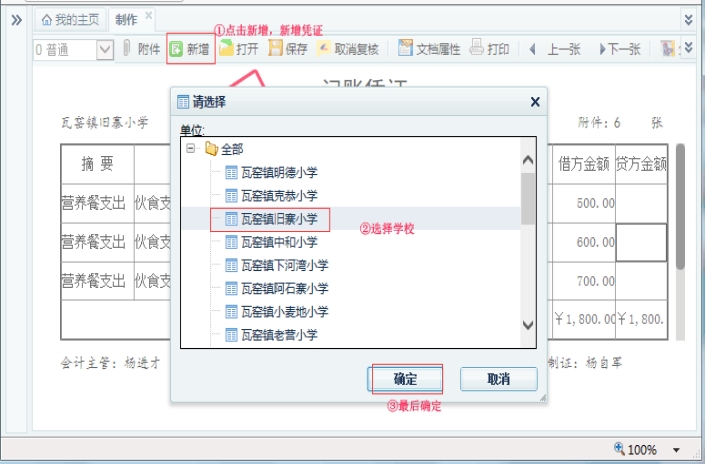Click the unit list scrollbar thumb
The image size is (706, 464).
tap(528, 199)
